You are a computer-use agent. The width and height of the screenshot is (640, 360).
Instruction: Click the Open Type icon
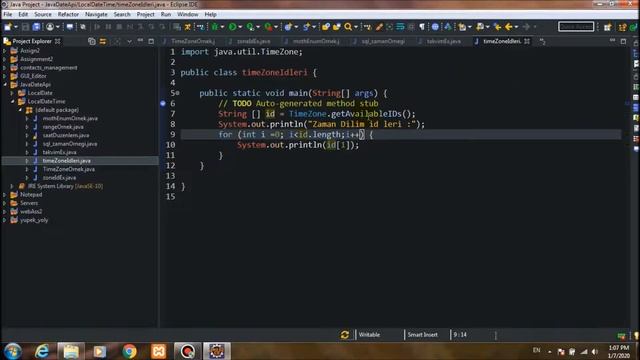pyautogui.click(x=325, y=27)
